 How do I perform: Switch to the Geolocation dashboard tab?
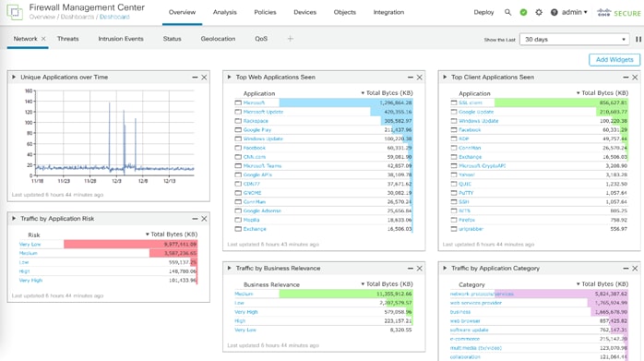click(x=218, y=39)
